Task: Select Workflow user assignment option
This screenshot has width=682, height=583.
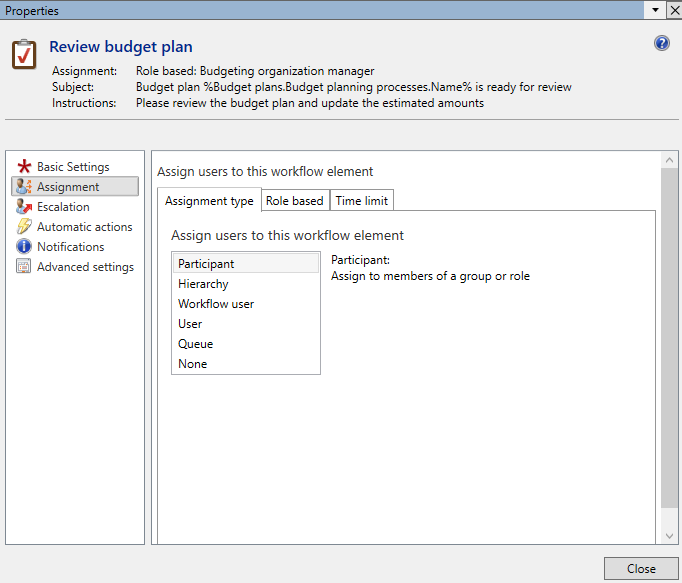Action: tap(216, 304)
